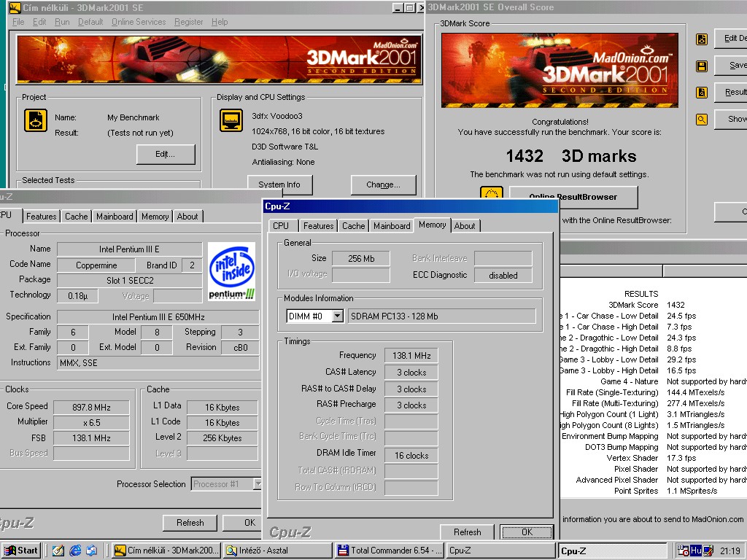This screenshot has height=560, width=747.
Task: Click the Show magnifier icon in Overall Score
Action: tap(702, 119)
